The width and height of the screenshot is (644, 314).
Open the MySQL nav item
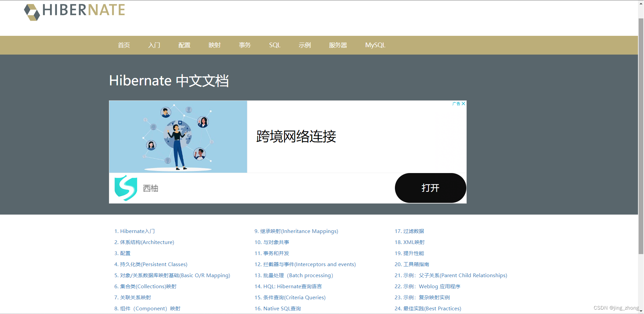(x=375, y=45)
